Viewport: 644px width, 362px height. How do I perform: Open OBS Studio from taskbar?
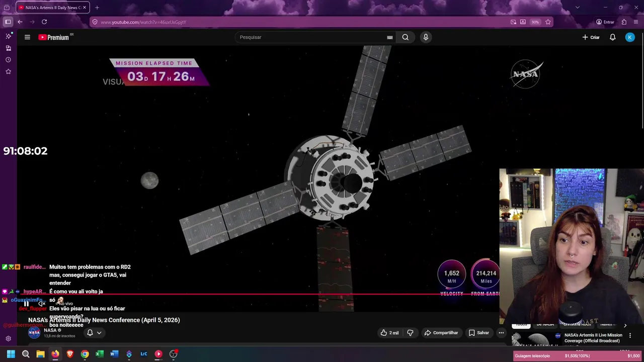173,354
